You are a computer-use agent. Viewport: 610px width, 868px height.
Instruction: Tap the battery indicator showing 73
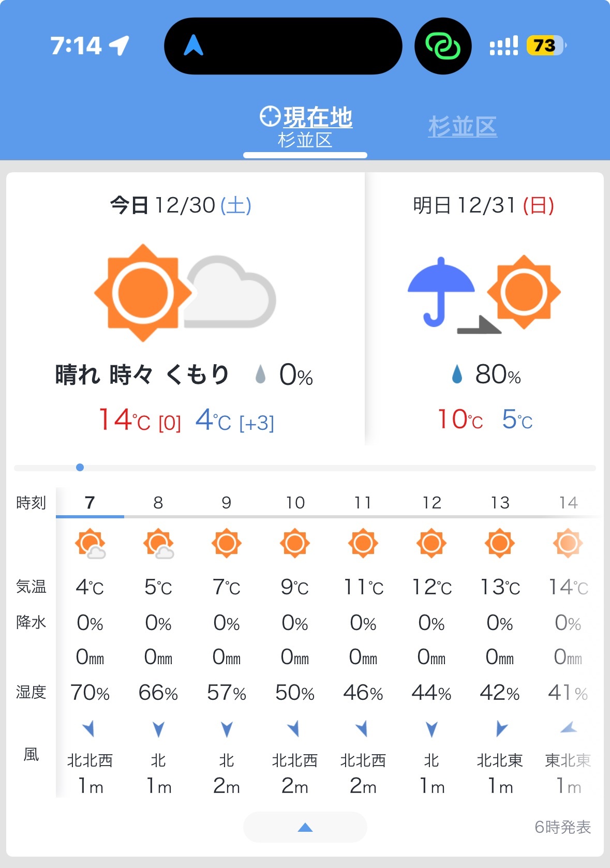(x=545, y=46)
